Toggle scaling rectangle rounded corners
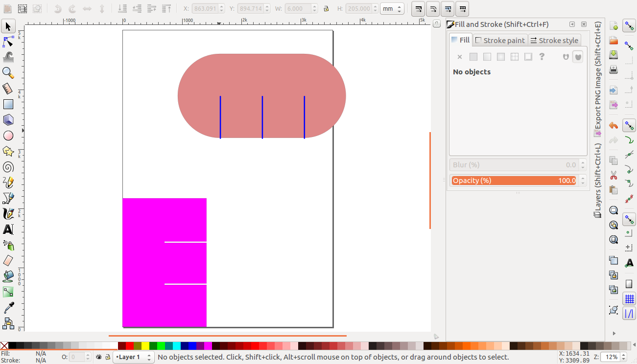The width and height of the screenshot is (637, 364). [433, 9]
